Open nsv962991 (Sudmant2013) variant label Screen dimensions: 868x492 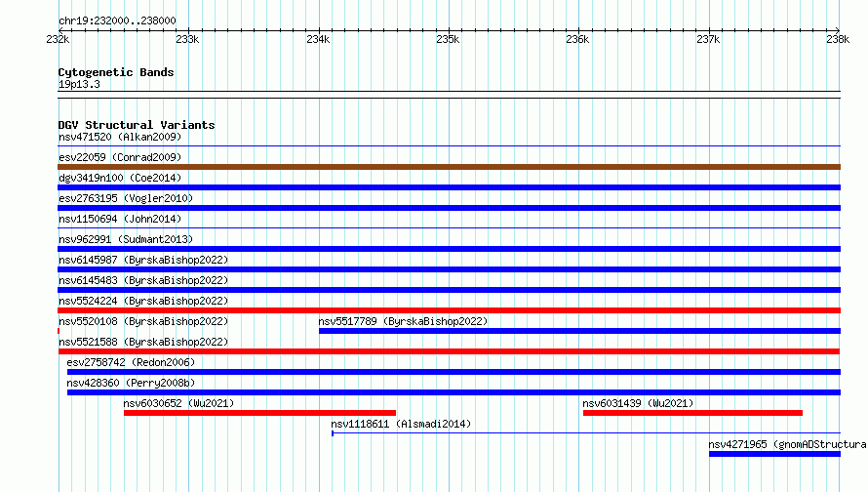coord(126,239)
